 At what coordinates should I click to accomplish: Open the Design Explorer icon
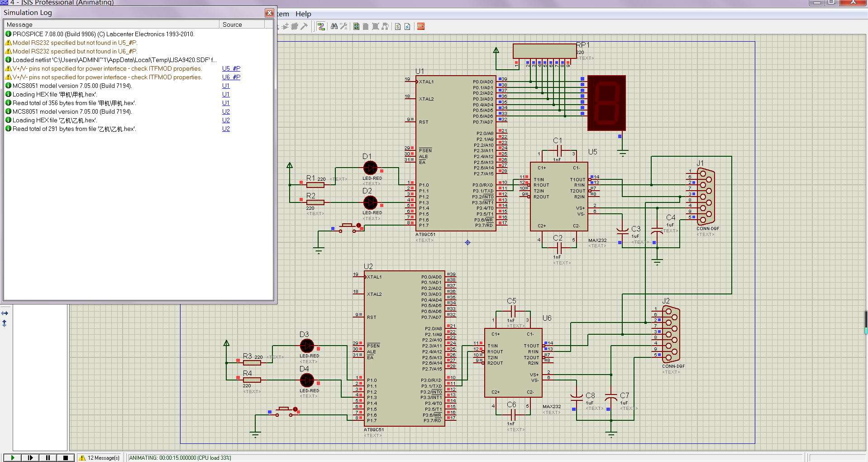tap(356, 26)
